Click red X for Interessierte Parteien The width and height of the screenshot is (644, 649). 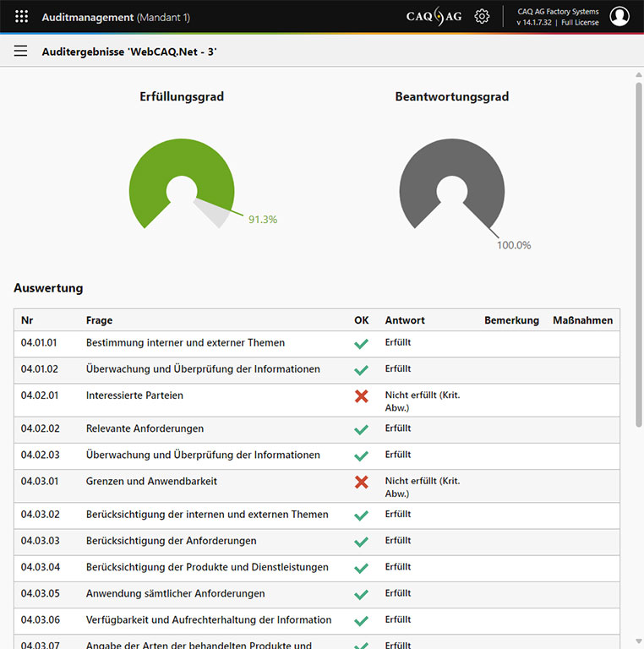362,396
